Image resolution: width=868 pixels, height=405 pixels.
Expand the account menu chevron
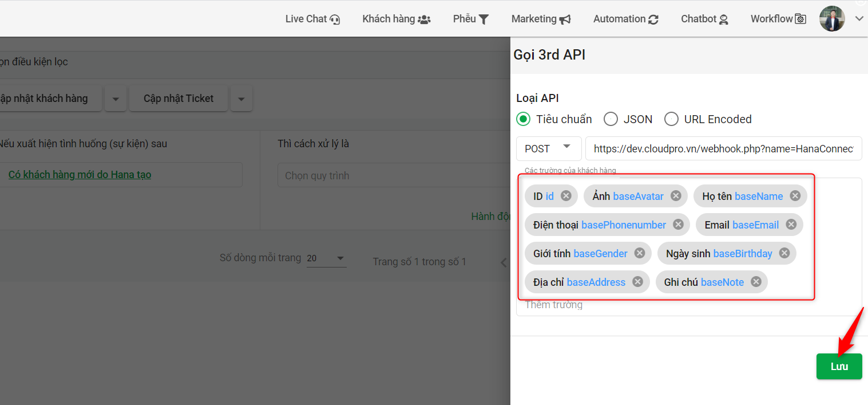click(859, 19)
